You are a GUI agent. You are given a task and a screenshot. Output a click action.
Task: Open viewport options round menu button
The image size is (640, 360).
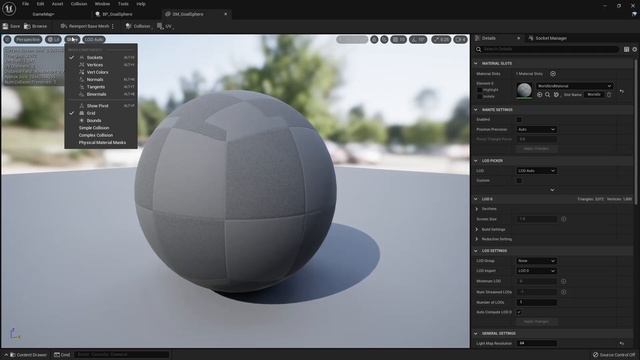[7, 40]
